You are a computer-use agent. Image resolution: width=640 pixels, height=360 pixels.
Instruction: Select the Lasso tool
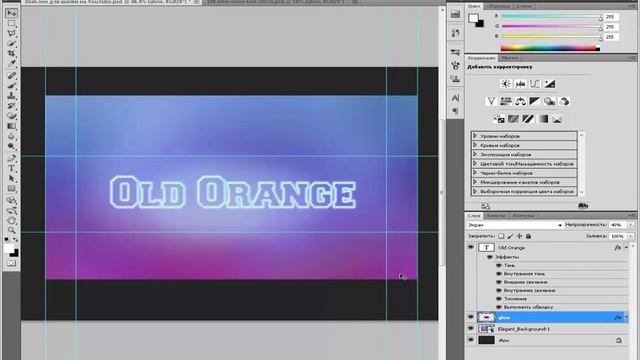point(11,33)
